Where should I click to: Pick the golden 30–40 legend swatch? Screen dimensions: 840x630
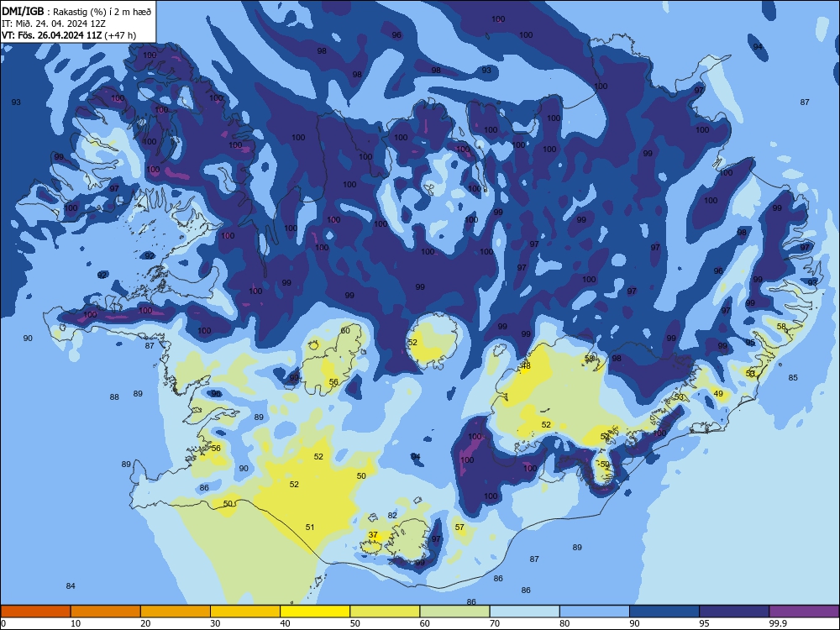(x=245, y=612)
